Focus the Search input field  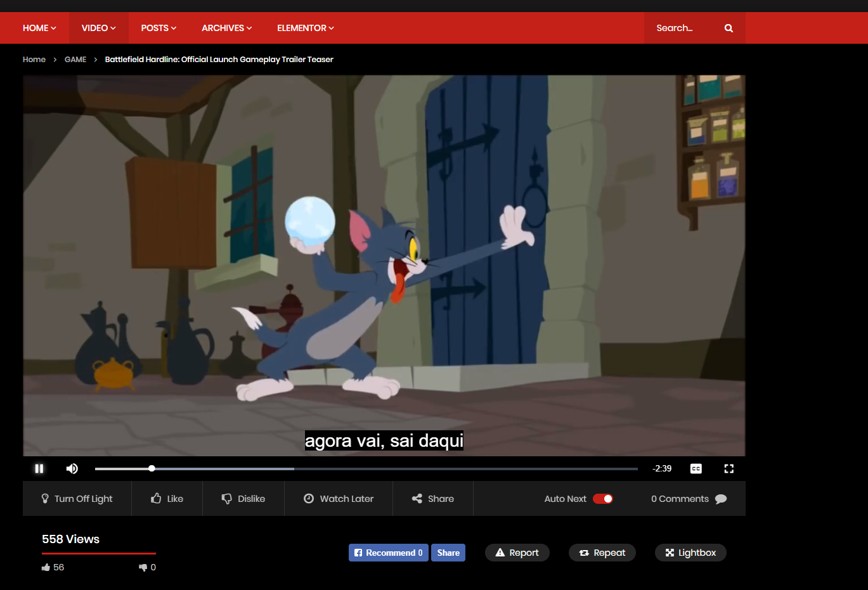[682, 28]
